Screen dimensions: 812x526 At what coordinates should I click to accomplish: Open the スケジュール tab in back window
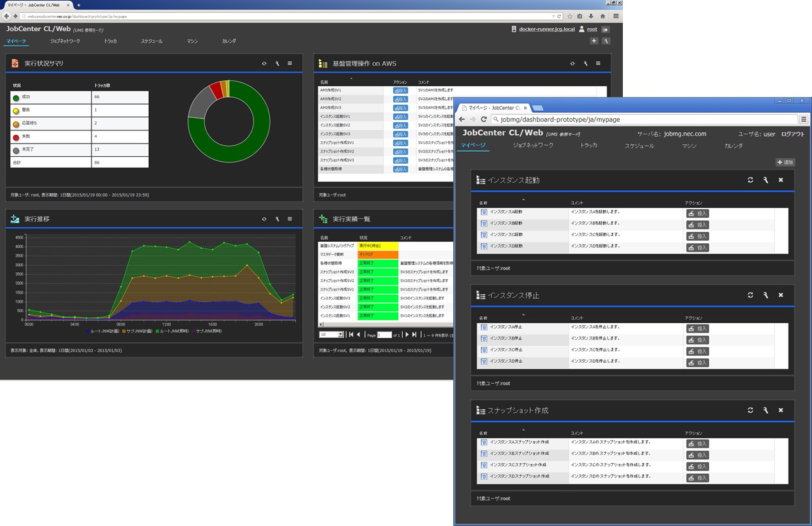(x=151, y=42)
